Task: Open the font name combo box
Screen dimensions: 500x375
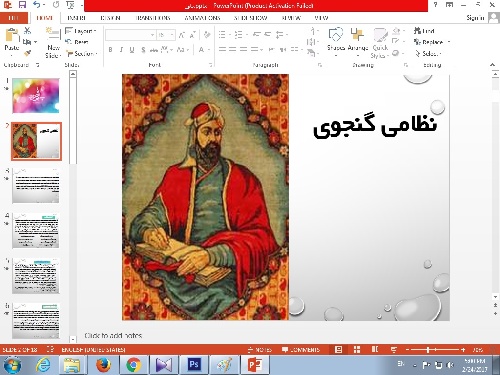Action: 130,35
